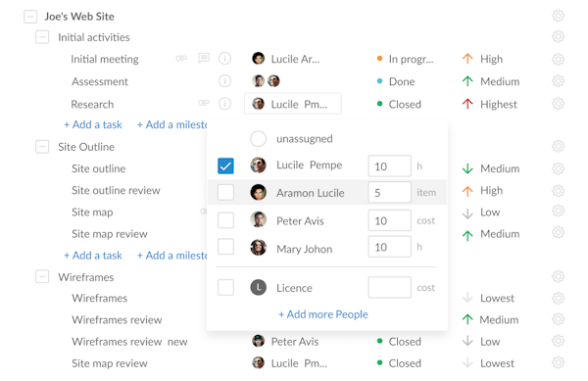Click Add a task under Initial activities
Viewport: 588px width, 381px height.
pyautogui.click(x=93, y=124)
